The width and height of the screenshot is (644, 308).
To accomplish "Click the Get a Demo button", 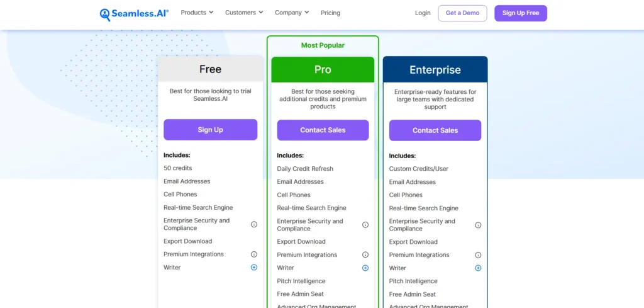I will [462, 13].
